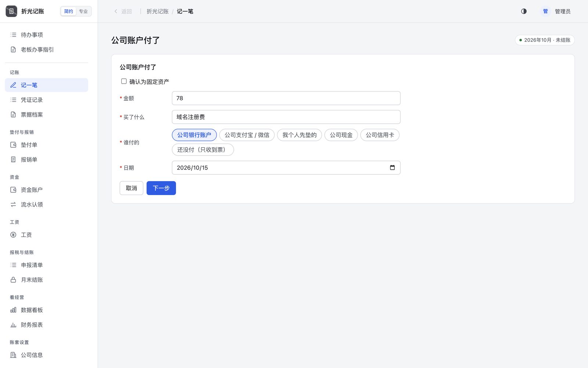Click 折光记账 breadcrumb link

pos(158,11)
